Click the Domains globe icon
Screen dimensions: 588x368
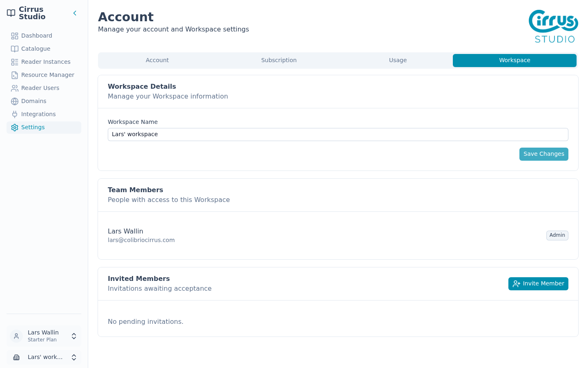pos(15,101)
